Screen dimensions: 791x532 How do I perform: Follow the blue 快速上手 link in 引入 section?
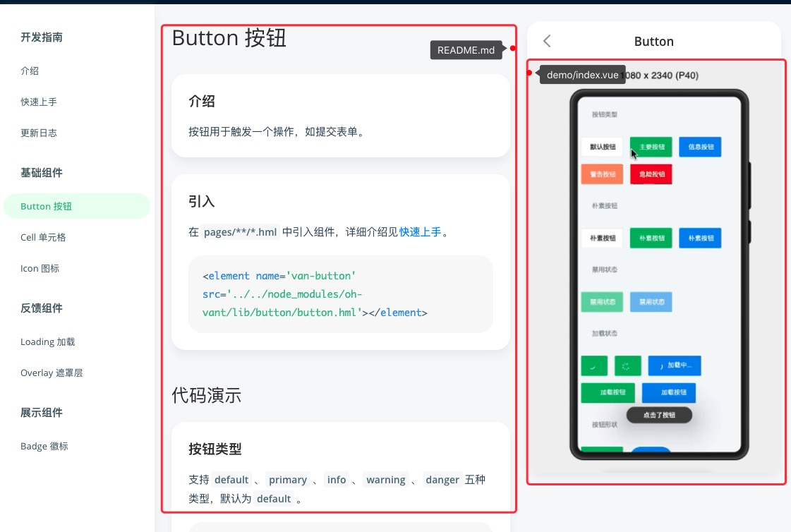421,232
